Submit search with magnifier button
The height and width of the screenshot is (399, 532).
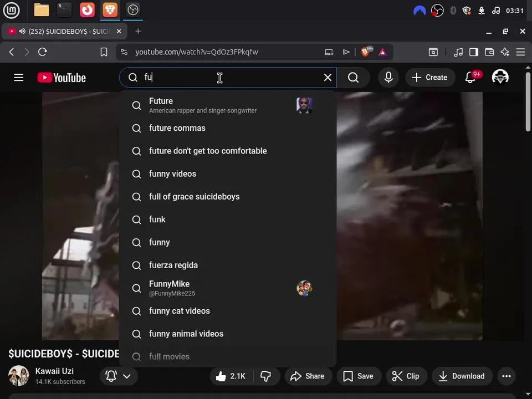(353, 78)
